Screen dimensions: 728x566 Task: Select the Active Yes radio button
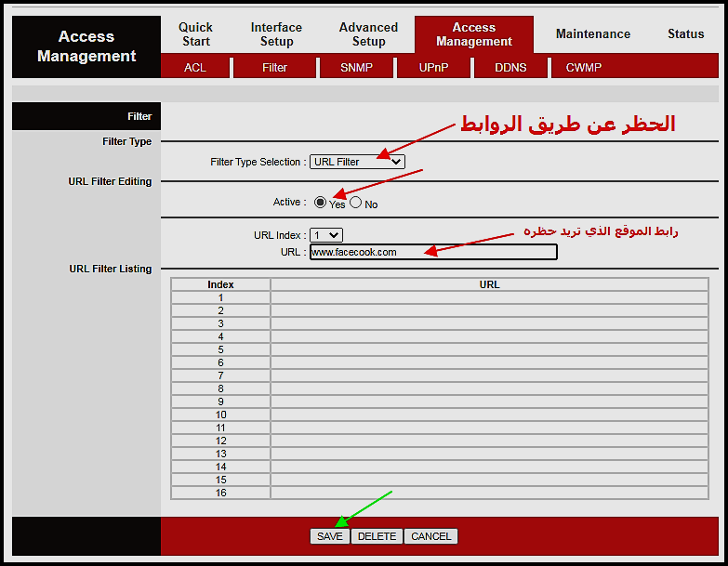pyautogui.click(x=321, y=203)
